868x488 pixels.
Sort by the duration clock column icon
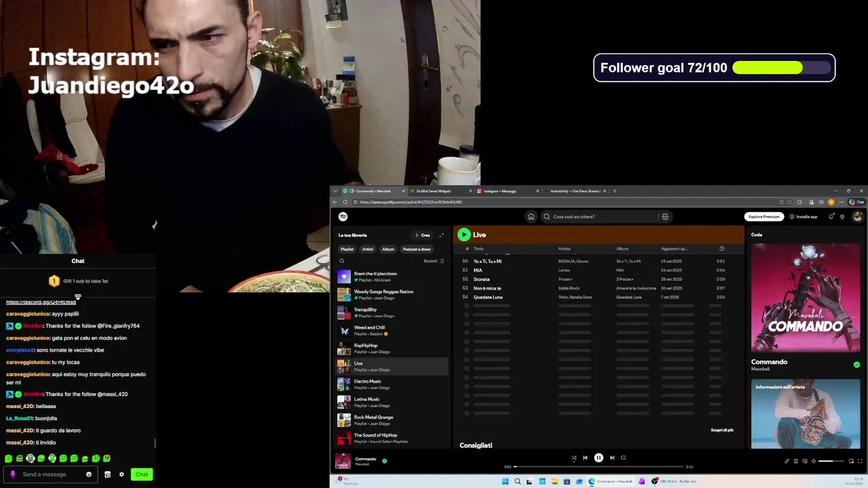(x=722, y=249)
